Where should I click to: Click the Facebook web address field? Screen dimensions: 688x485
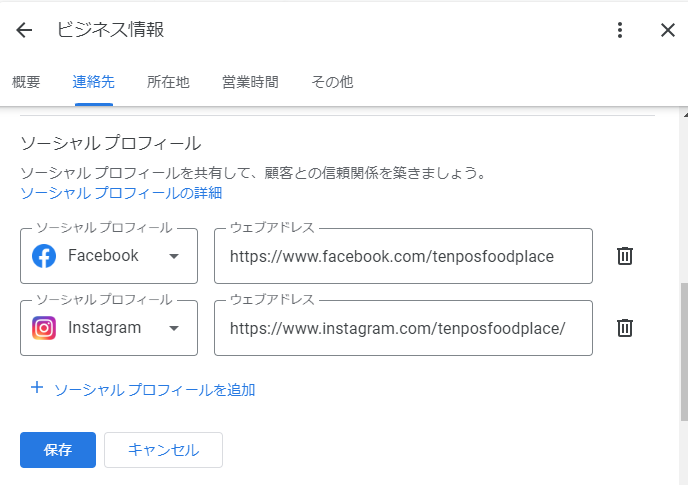pyautogui.click(x=403, y=256)
